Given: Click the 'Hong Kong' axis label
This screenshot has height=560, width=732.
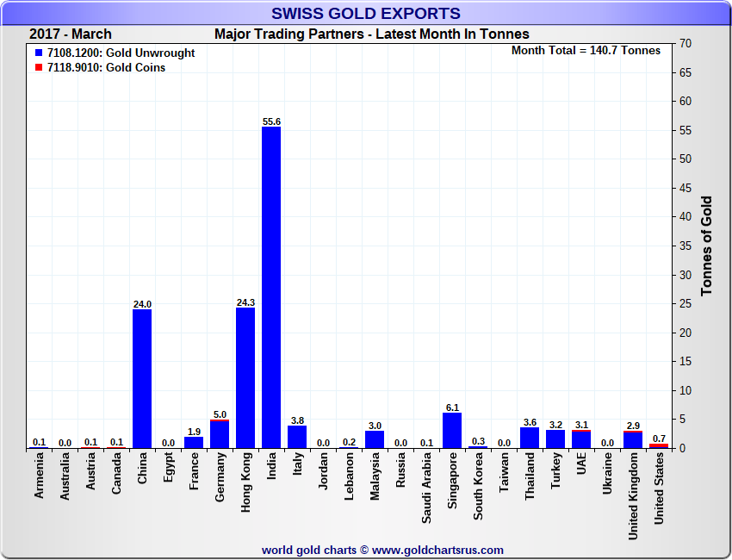Looking at the screenshot, I should point(246,482).
